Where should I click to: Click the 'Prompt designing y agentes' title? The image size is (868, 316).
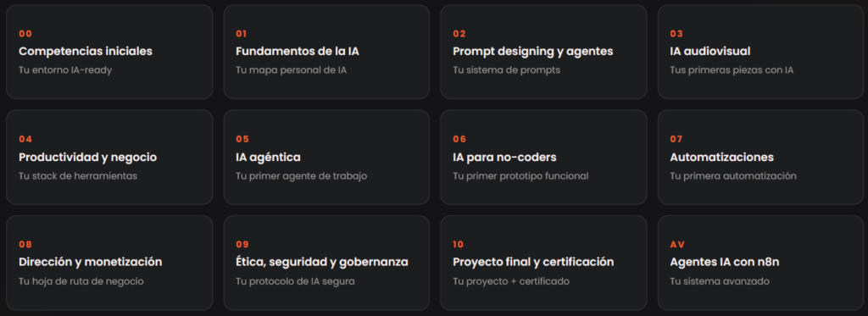[532, 52]
